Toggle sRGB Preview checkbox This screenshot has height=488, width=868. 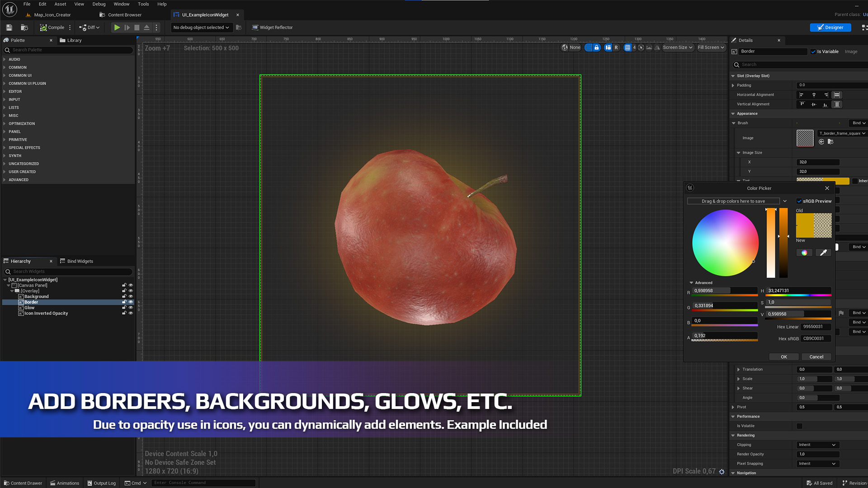point(799,201)
